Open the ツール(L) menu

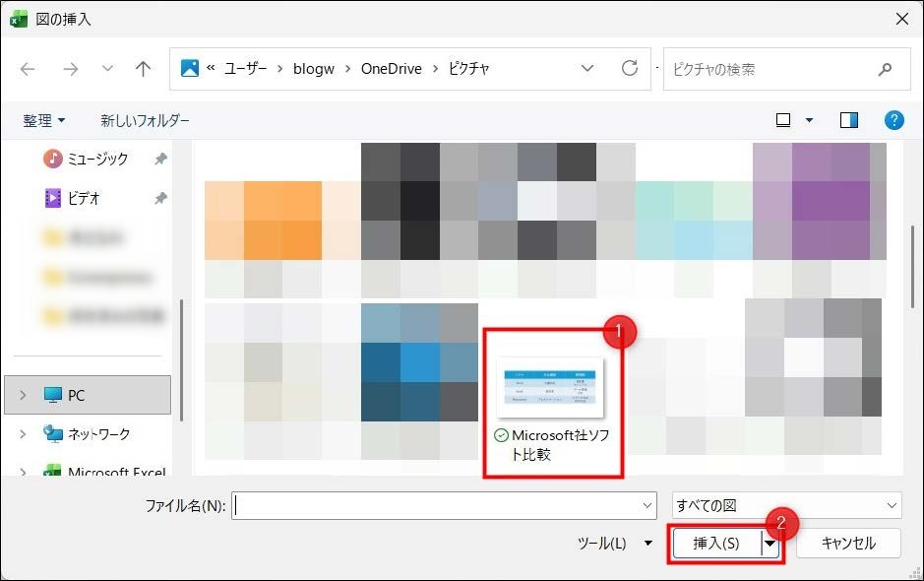pos(614,543)
